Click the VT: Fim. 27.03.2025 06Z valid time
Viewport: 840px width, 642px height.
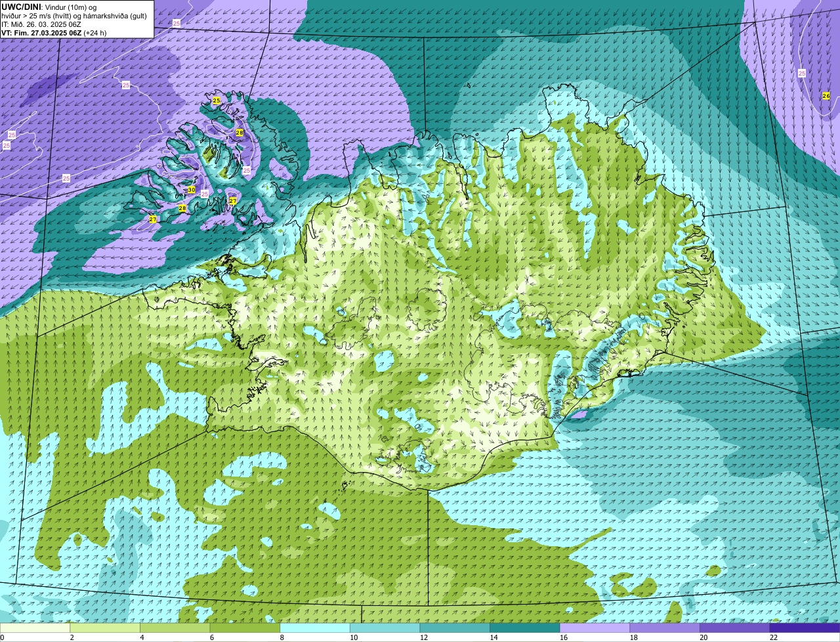(41, 32)
